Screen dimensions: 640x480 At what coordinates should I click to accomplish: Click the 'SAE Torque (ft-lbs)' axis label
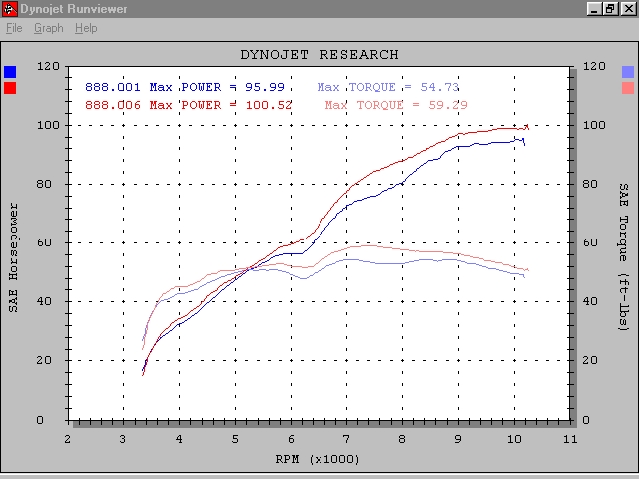pyautogui.click(x=624, y=257)
